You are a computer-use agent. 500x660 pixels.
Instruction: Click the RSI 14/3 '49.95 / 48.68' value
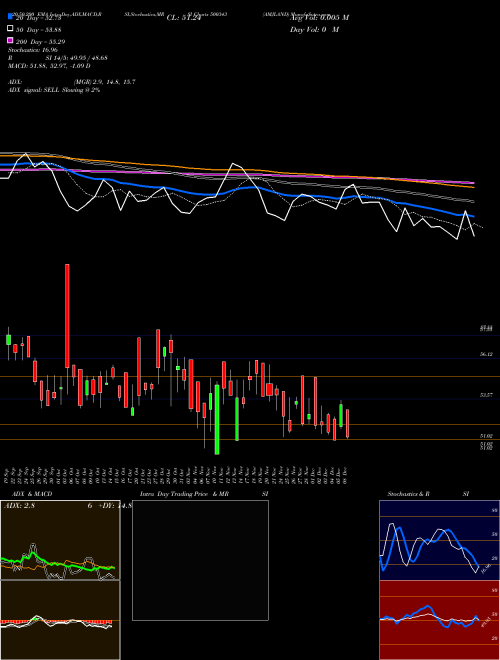coord(88,58)
